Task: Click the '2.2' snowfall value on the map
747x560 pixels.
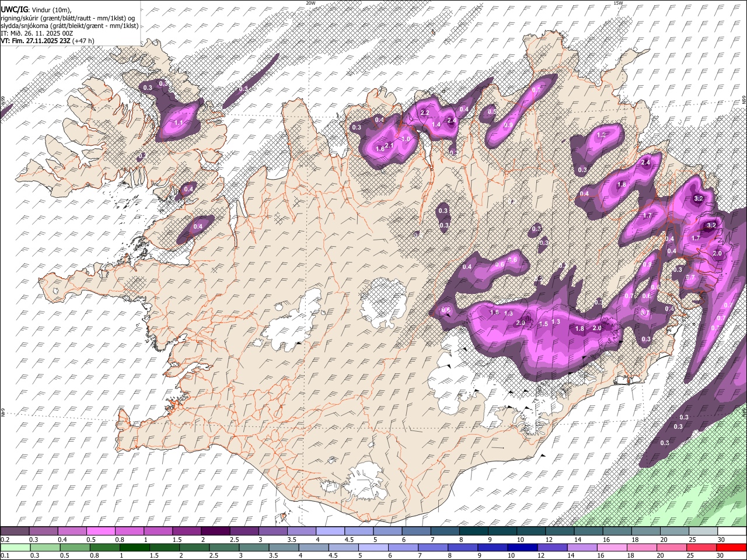Action: pyautogui.click(x=425, y=113)
